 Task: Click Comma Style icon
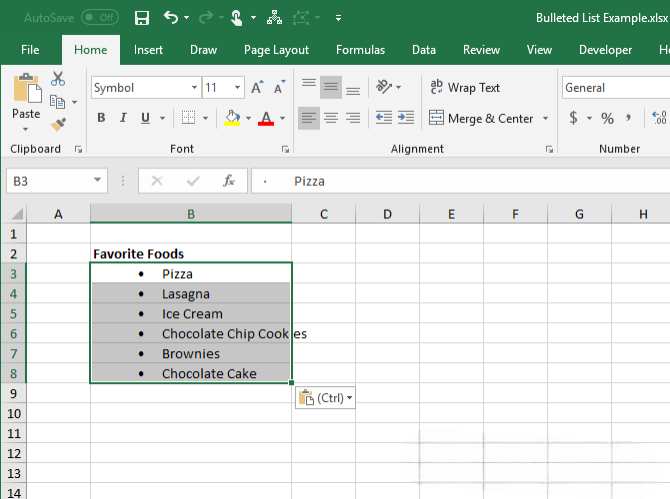tap(628, 117)
